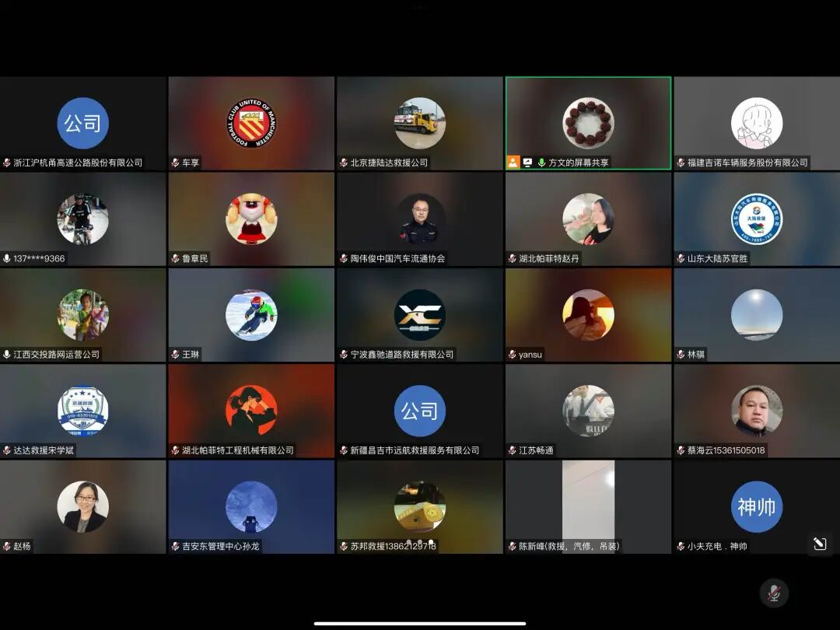Tap the orange host badge on 方文's tile
840x630 pixels.
pos(513,163)
